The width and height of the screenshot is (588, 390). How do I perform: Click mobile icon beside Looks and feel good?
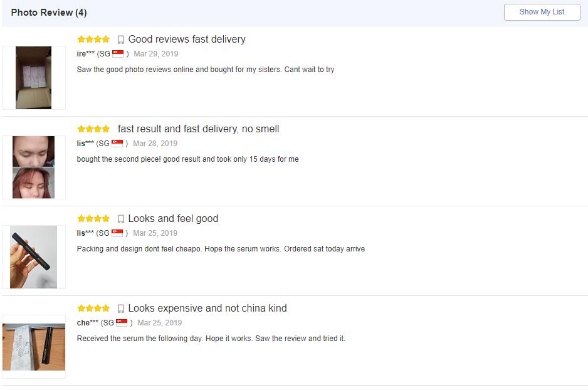click(x=121, y=219)
